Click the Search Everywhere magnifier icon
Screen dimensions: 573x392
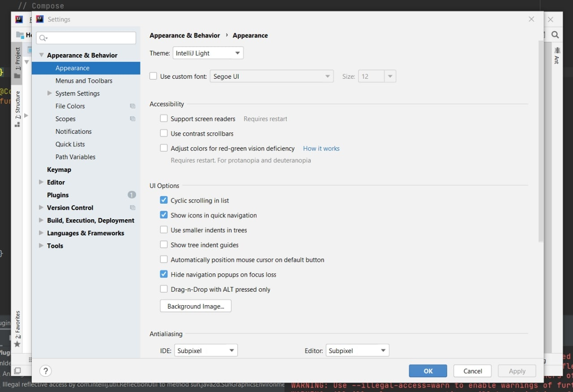click(x=555, y=34)
